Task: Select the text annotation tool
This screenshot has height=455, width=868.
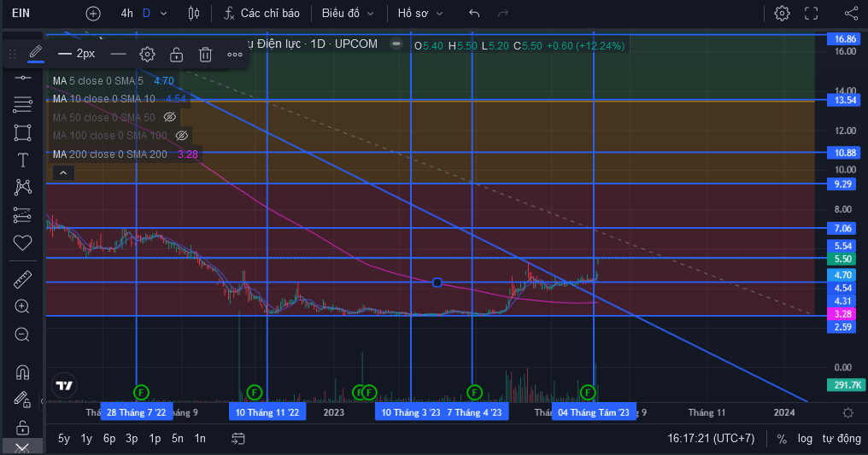Action: point(23,160)
